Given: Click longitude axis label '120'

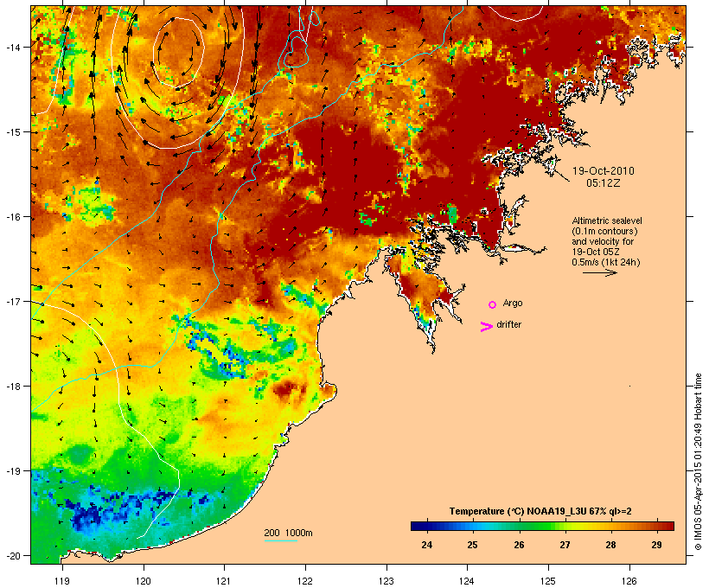Looking at the screenshot, I should [x=144, y=581].
